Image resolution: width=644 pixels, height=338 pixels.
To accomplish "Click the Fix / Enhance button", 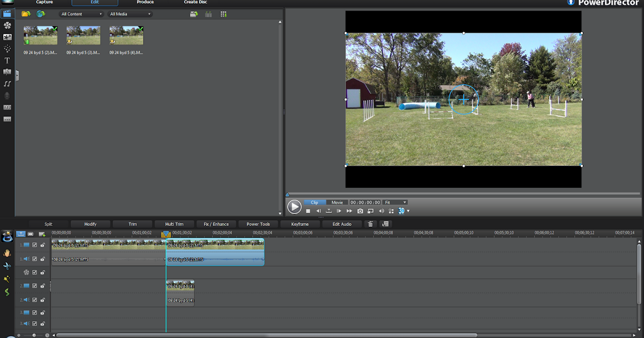I will click(x=216, y=224).
